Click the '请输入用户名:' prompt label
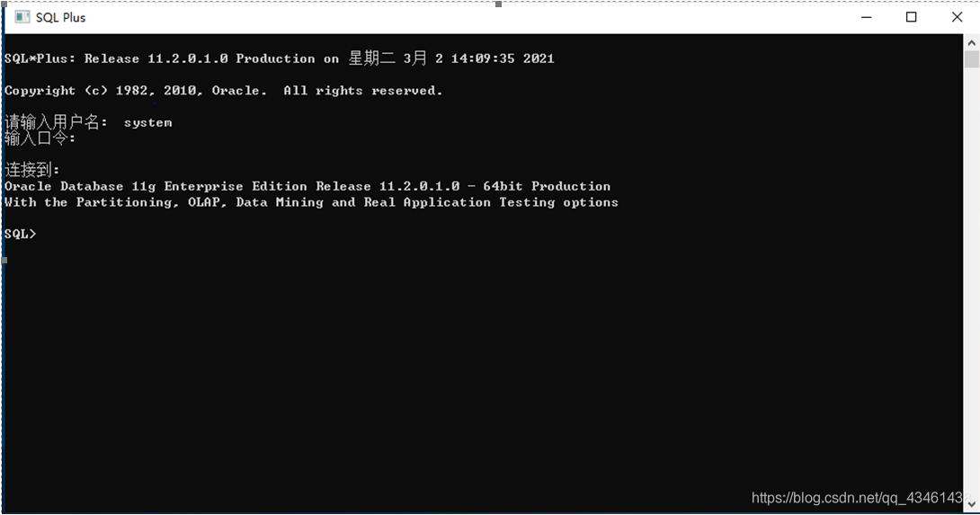980x515 pixels. 56,122
